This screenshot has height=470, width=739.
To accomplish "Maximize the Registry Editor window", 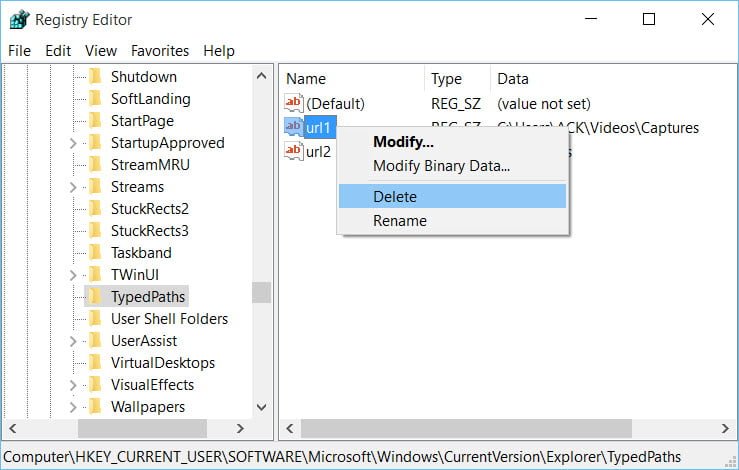I will point(649,19).
